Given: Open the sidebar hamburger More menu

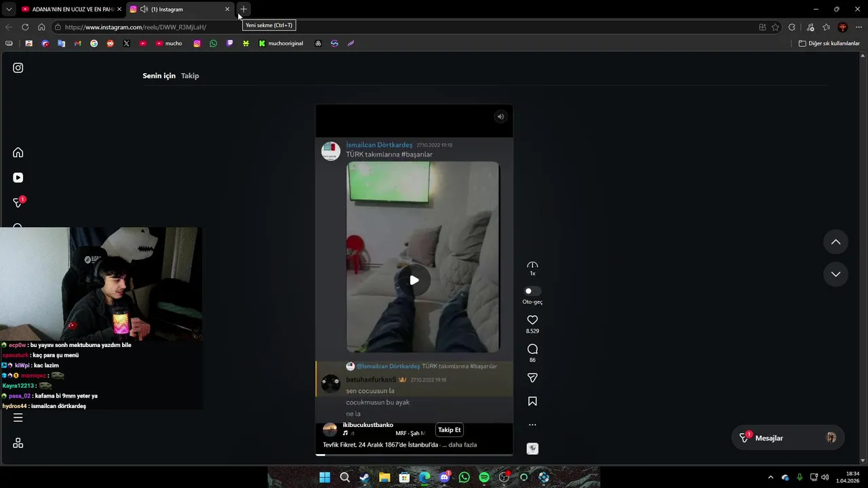Looking at the screenshot, I should click(x=18, y=418).
